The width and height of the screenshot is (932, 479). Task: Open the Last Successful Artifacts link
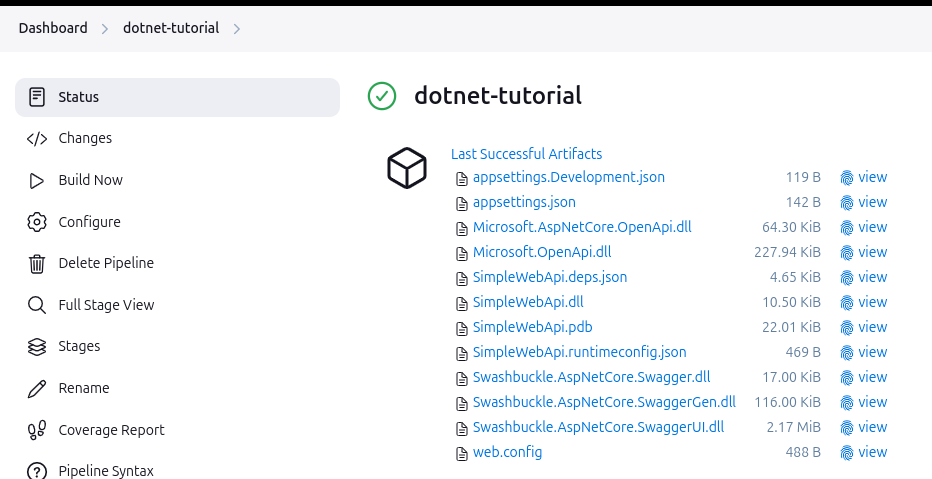click(x=526, y=154)
